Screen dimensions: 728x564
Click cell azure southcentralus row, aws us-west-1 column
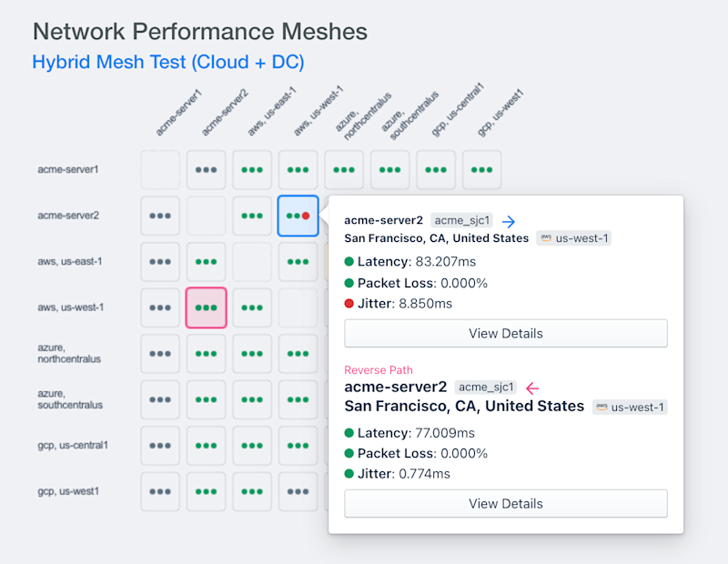point(298,399)
